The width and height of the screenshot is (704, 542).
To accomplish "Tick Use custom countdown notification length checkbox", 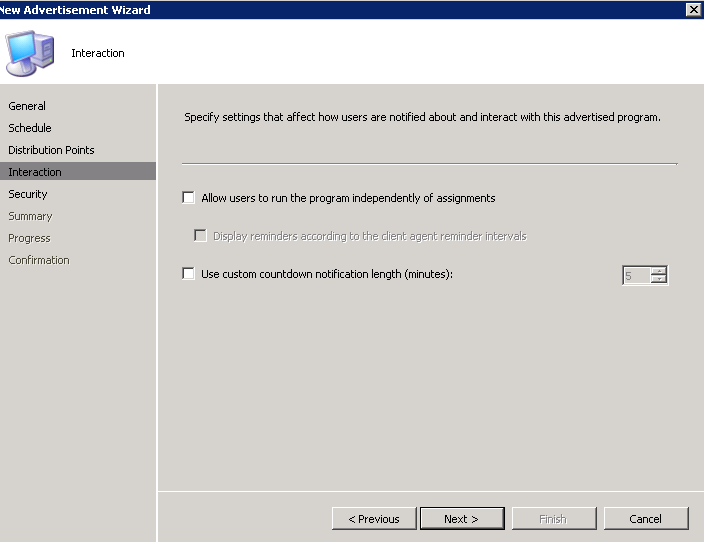I will (189, 273).
